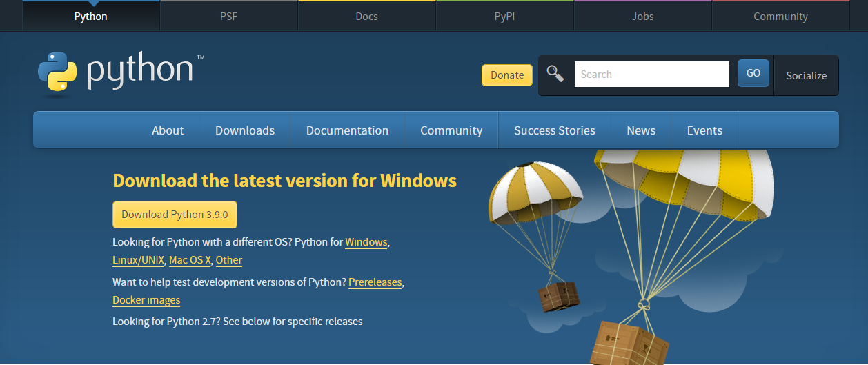
Task: Click the 'Download the latest version for Windows' heading
Action: (284, 181)
